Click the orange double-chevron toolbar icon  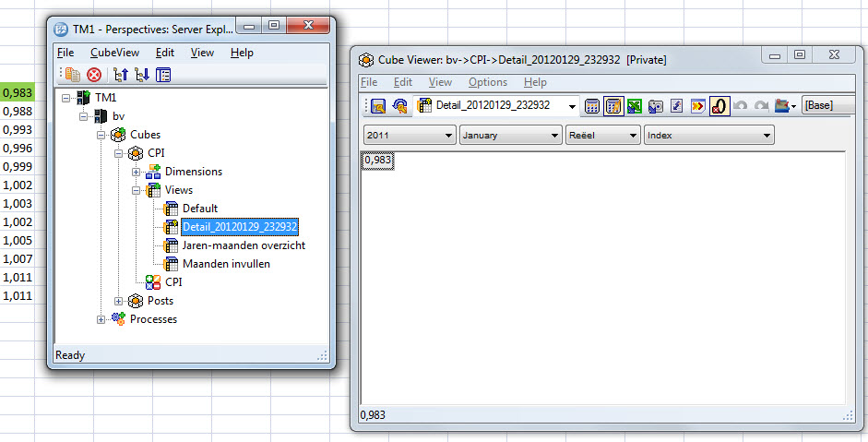698,106
